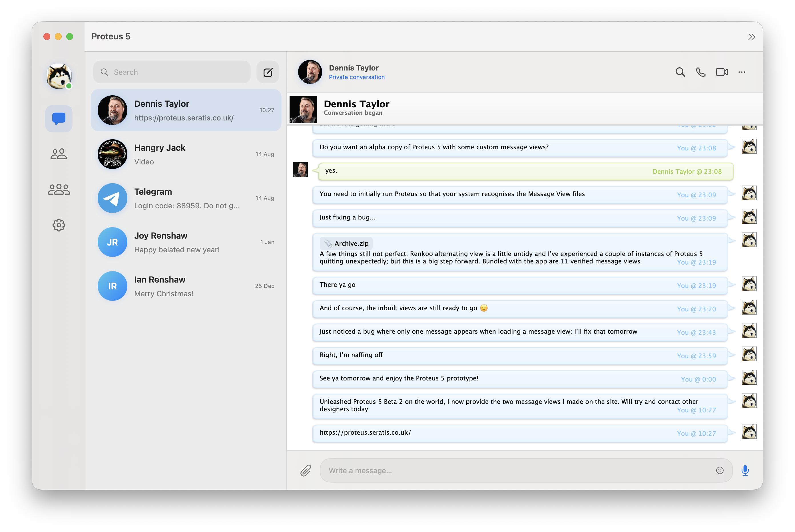The height and width of the screenshot is (532, 795).
Task: Click the Search conversations field
Action: [172, 72]
